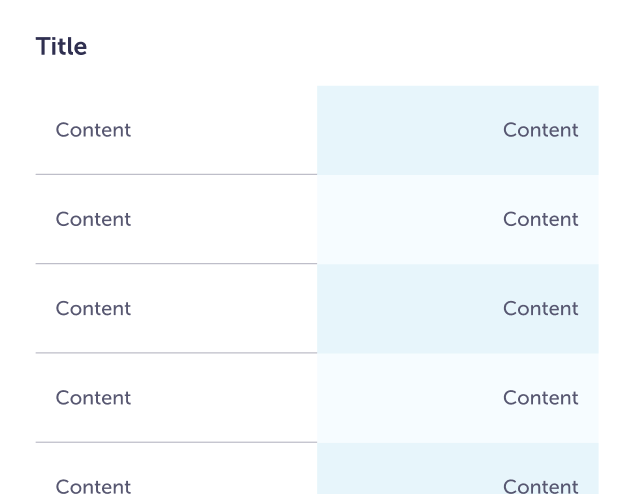Pick the fourth row's left Content text
This screenshot has height=494, width=630.
click(93, 398)
